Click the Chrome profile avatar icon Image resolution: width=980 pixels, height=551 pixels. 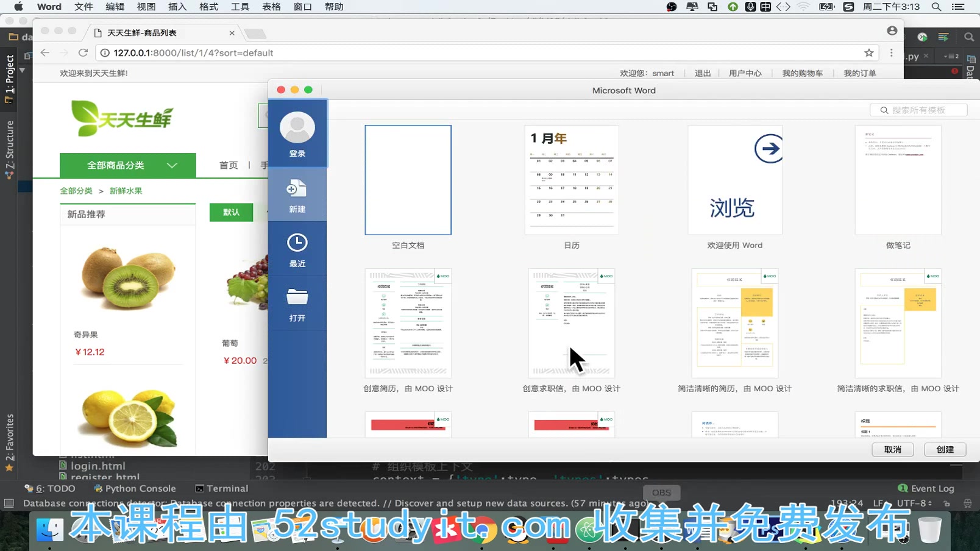pyautogui.click(x=892, y=30)
